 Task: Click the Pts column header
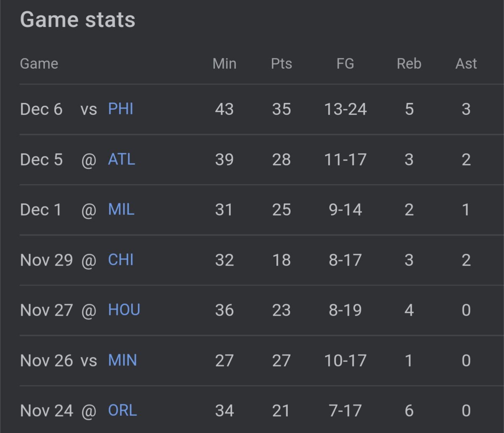point(281,63)
